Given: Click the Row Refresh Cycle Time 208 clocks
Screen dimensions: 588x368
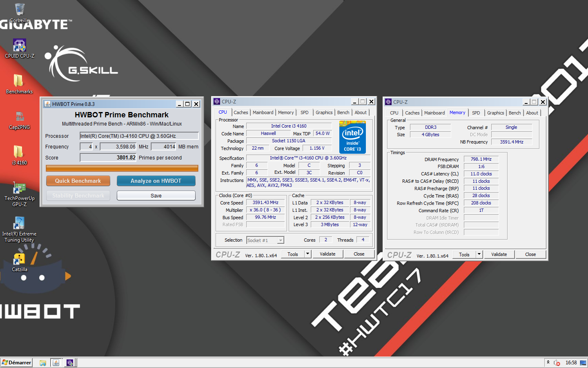Looking at the screenshot, I should [x=481, y=203].
